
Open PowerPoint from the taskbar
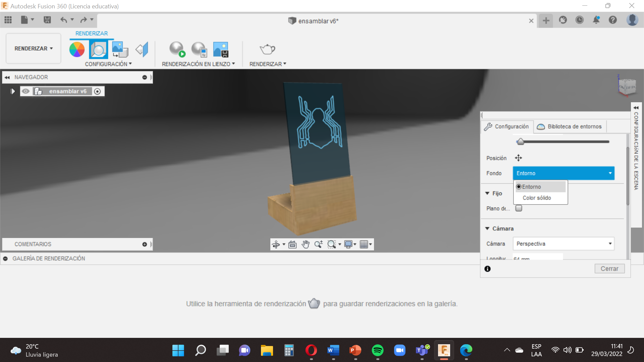pos(355,351)
